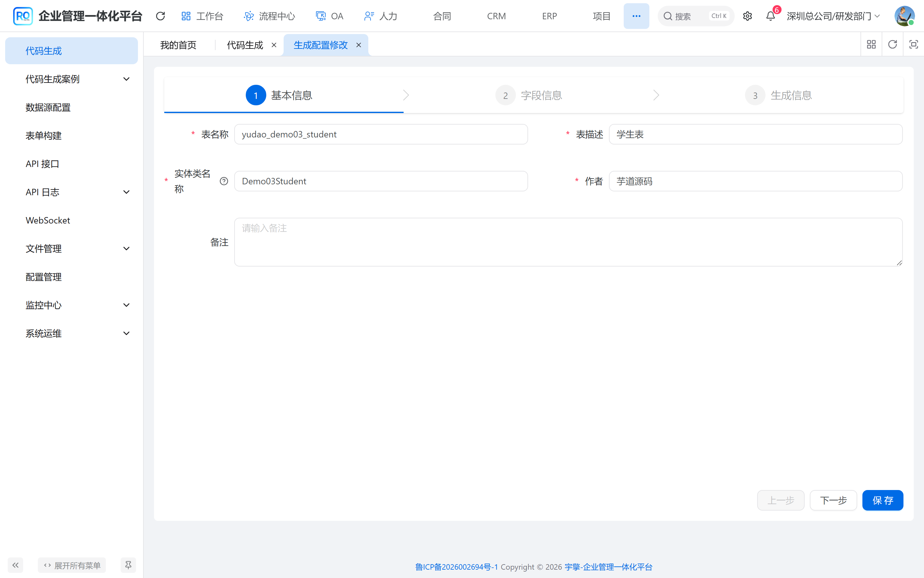
Task: Click the 下一步 button
Action: coord(834,500)
